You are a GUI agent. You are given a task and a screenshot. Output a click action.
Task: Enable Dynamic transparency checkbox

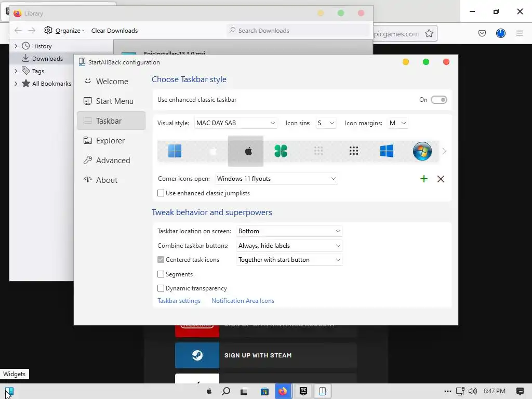161,288
